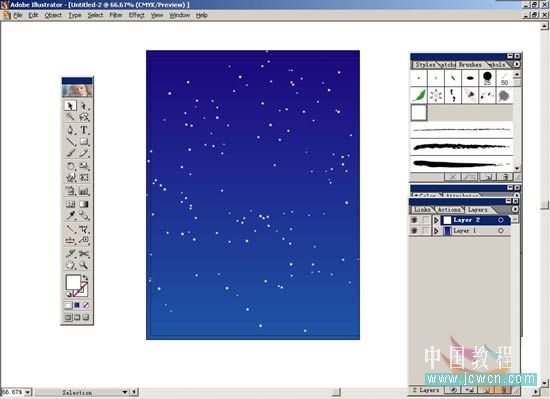
Task: Select the 25 pt round black brush
Action: tap(487, 78)
